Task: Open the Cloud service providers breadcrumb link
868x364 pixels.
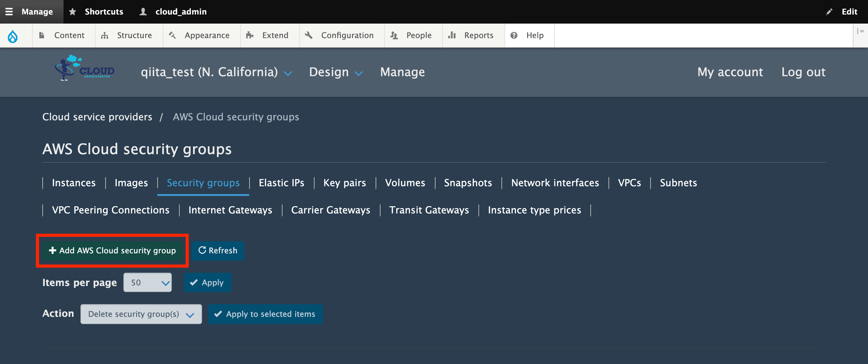Action: (x=97, y=117)
